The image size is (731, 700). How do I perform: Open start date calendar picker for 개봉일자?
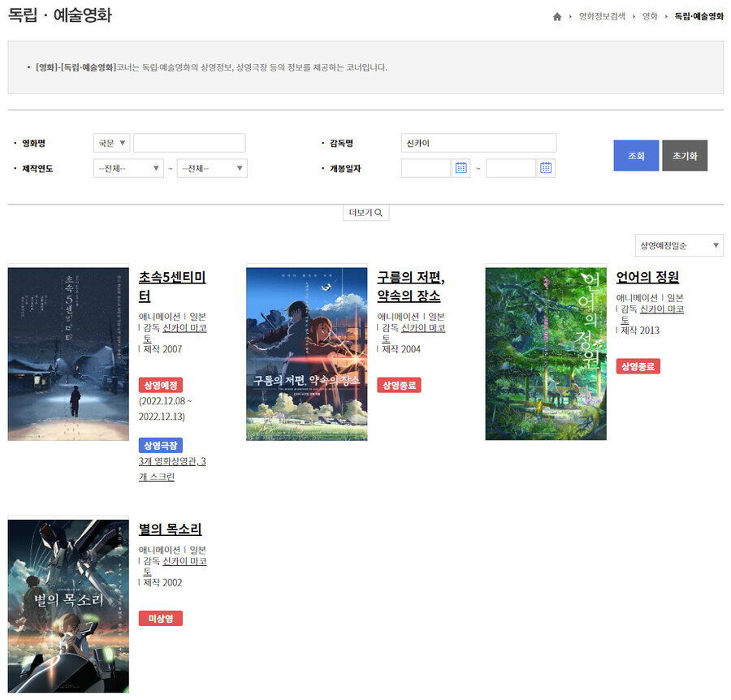click(461, 168)
